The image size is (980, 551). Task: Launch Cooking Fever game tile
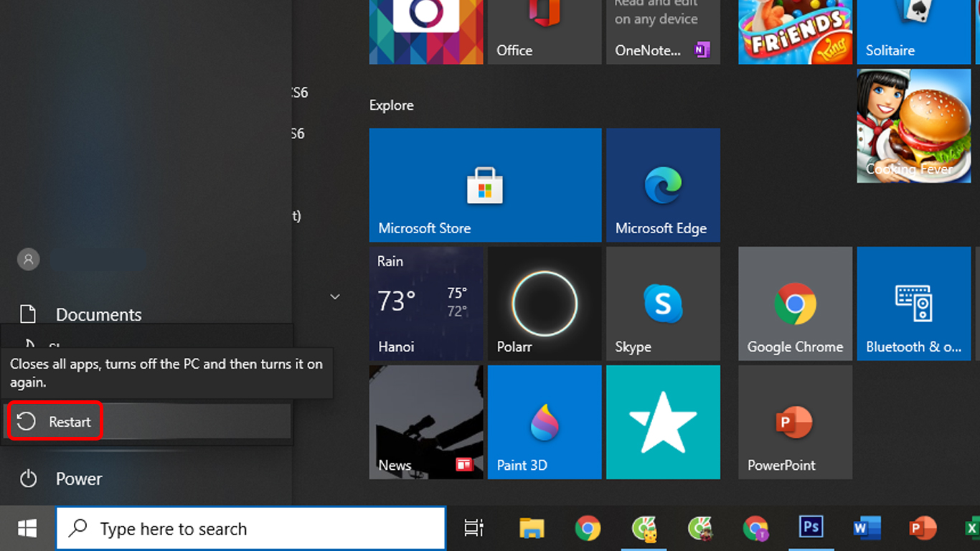tap(914, 126)
